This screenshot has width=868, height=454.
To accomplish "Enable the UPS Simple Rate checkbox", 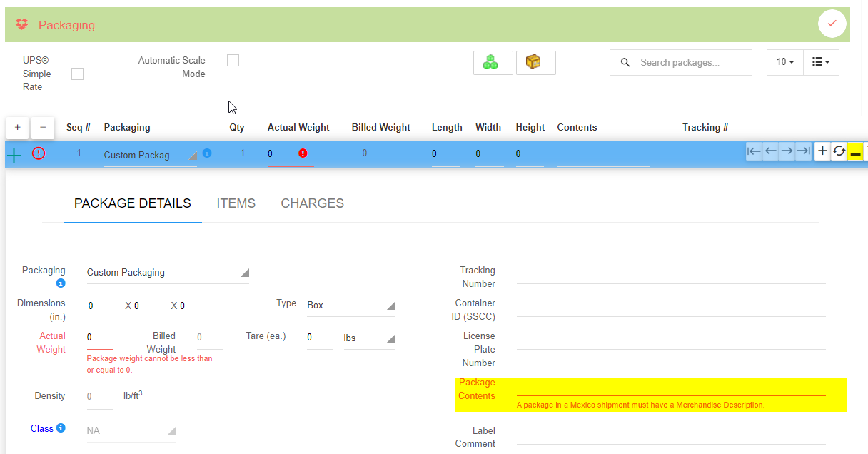I will 78,74.
